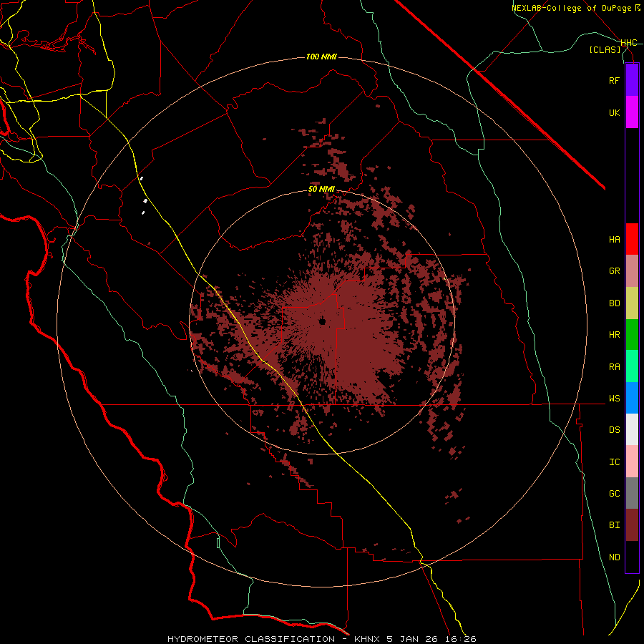Click the DS legend label

614,430
